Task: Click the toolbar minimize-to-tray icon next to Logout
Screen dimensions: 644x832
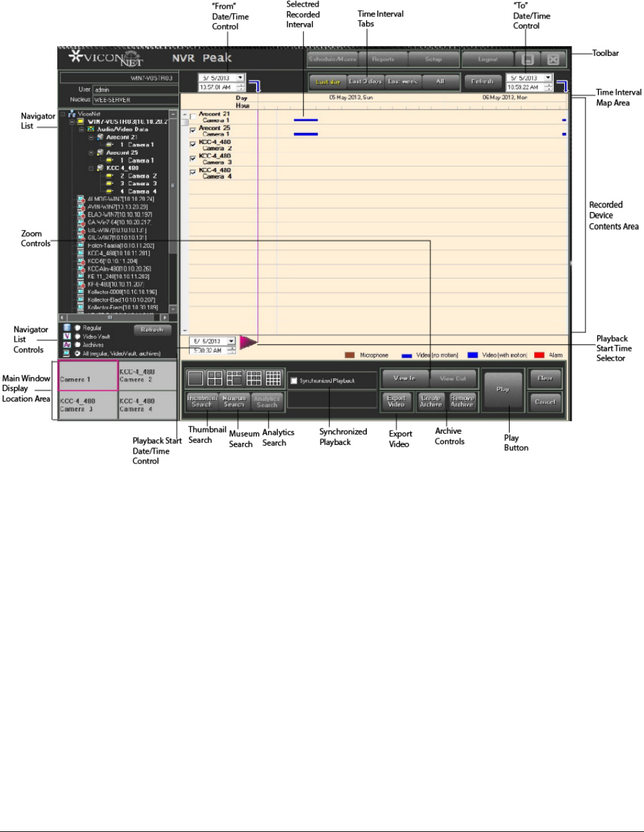Action: coord(527,59)
